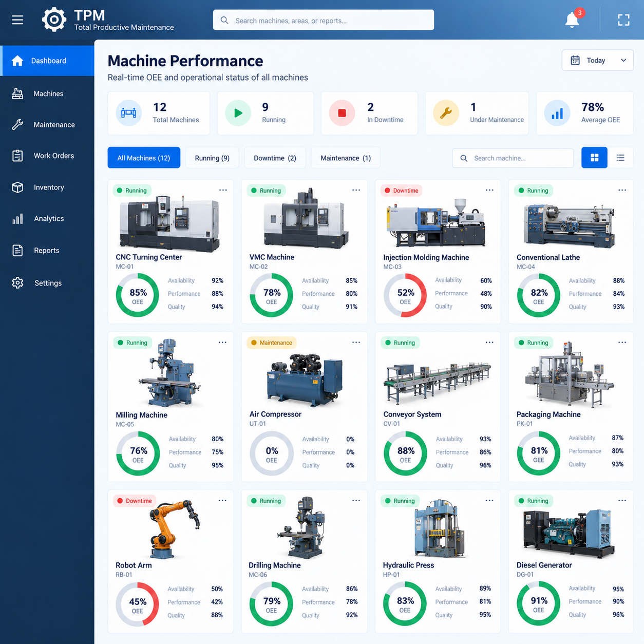Click Maintenance badge on Air Compressor
The image size is (644, 644).
tap(271, 343)
